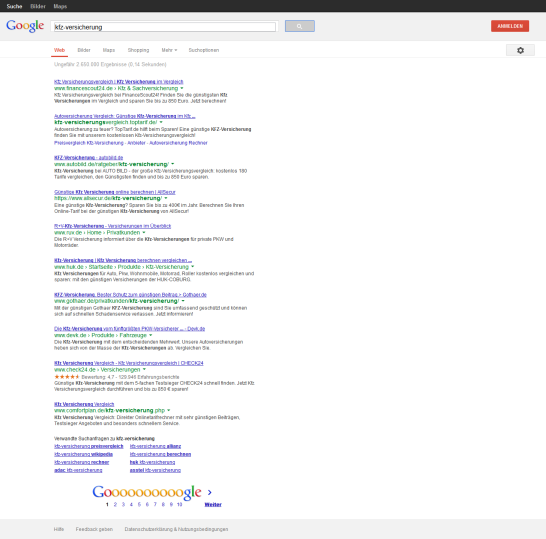Open dropdown arrow next to financescout24 URL
The width and height of the screenshot is (546, 539).
pos(182,88)
